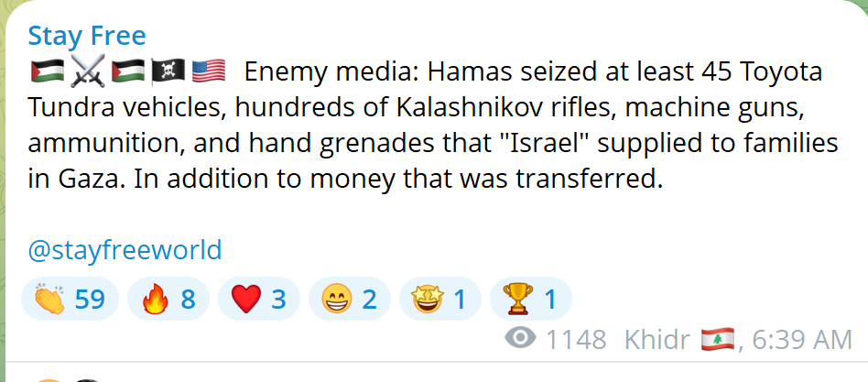Click the star-struck face reaction

440,299
